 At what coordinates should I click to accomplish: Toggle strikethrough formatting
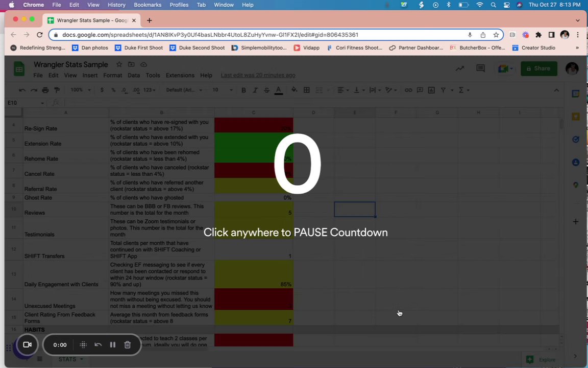266,90
